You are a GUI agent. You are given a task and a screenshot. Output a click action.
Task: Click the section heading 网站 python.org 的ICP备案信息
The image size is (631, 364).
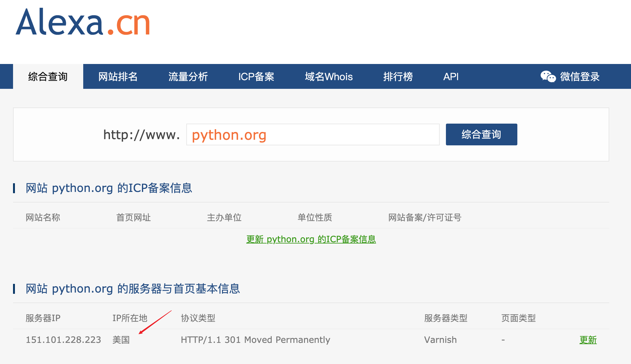coord(108,188)
